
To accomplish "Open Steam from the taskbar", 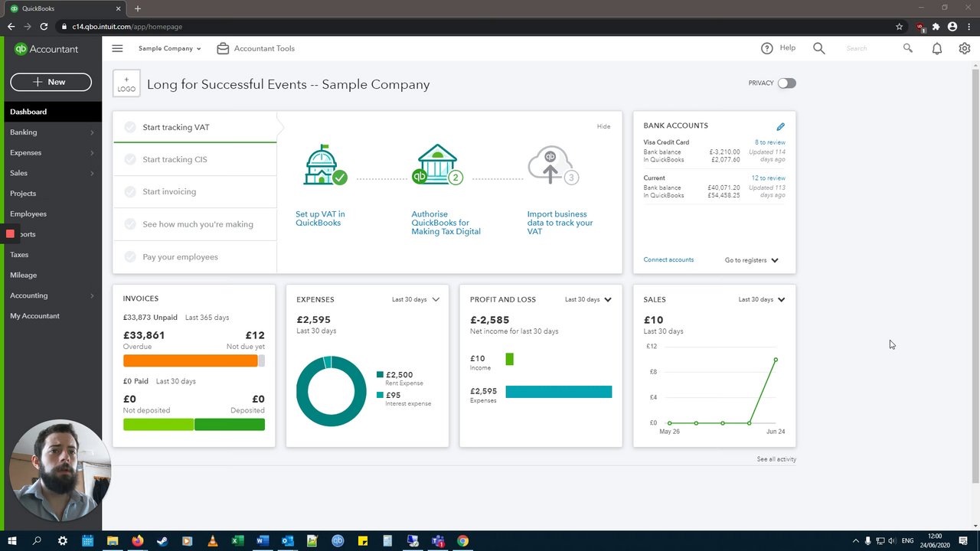I will pos(162,541).
